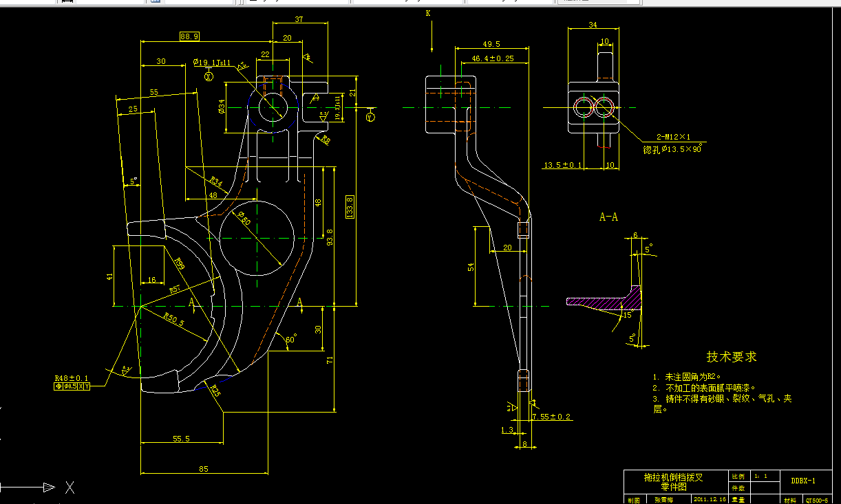Select the 13.5±0.1 dimension
The image size is (841, 504).
564,165
